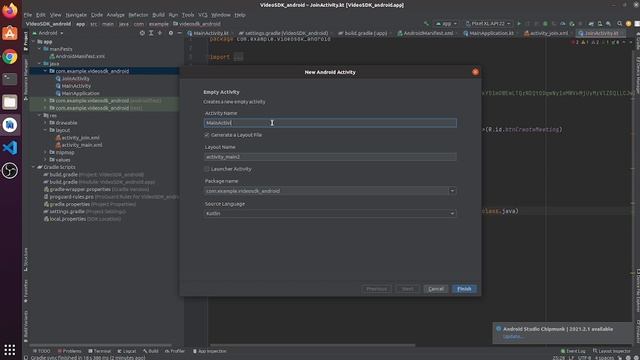Hide Project panel with the minus icon

click(x=180, y=33)
